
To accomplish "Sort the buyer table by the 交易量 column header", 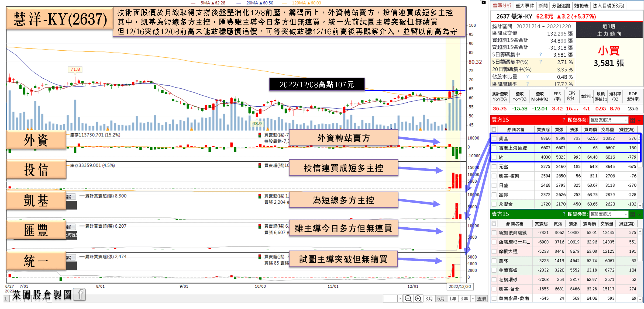I will coord(608,130).
